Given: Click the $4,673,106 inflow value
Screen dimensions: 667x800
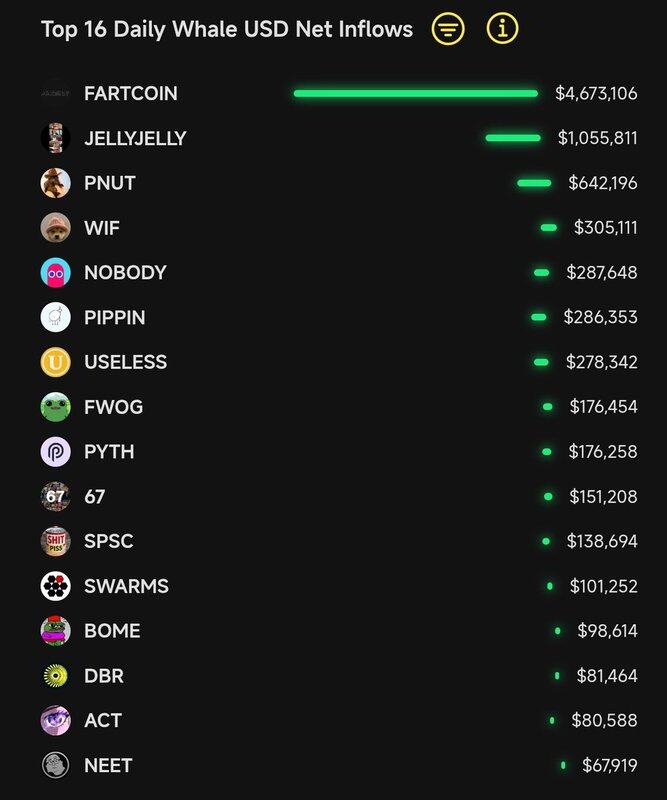Looking at the screenshot, I should 596,94.
